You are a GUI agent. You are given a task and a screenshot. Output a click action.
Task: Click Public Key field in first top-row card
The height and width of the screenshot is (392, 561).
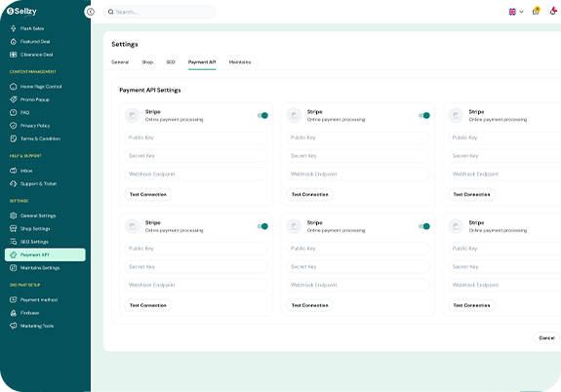click(x=196, y=137)
